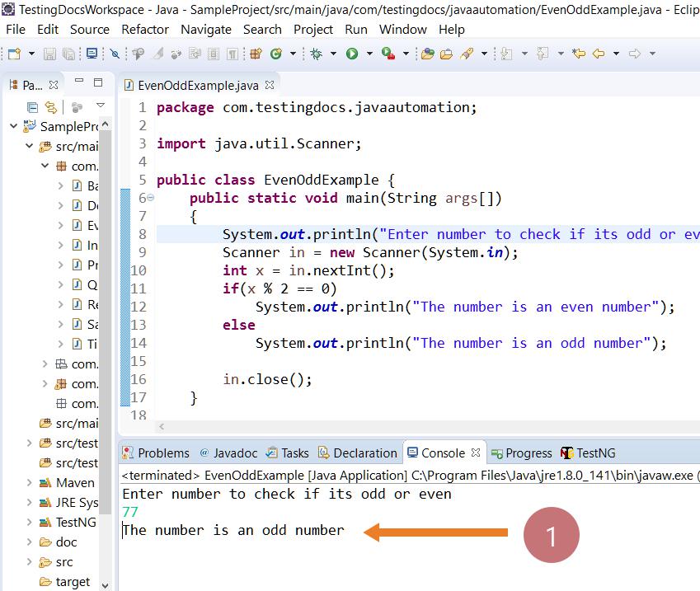
Task: Start debugging with the bug icon
Action: point(317,54)
